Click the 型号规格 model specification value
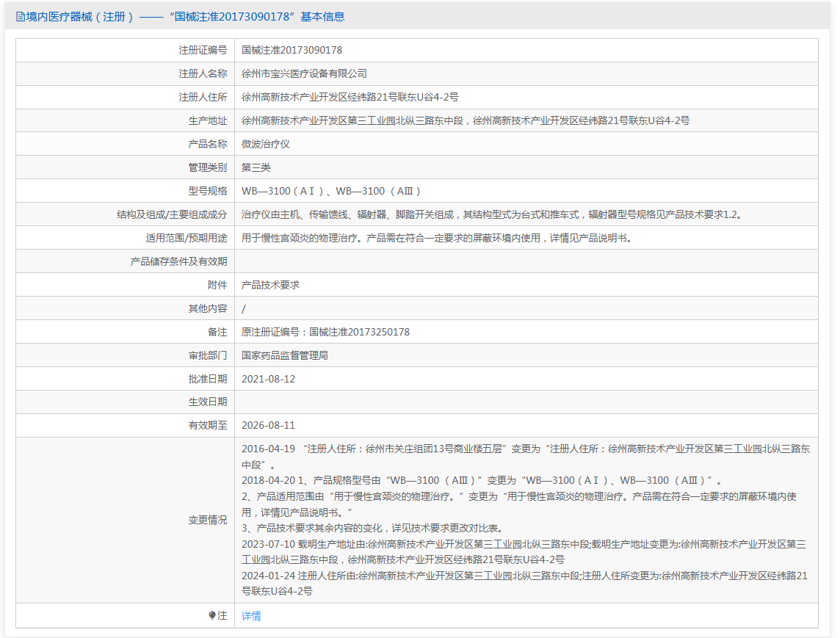This screenshot has height=638, width=840. [331, 191]
